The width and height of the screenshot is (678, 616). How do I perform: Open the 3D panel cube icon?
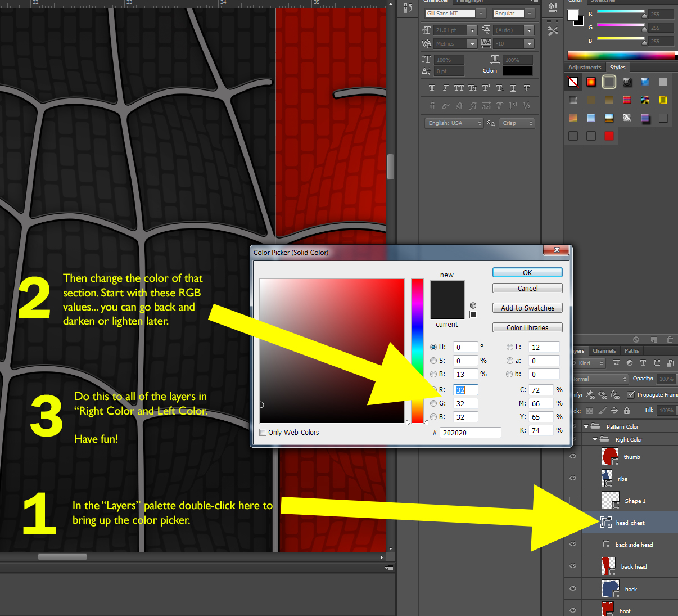[x=553, y=8]
